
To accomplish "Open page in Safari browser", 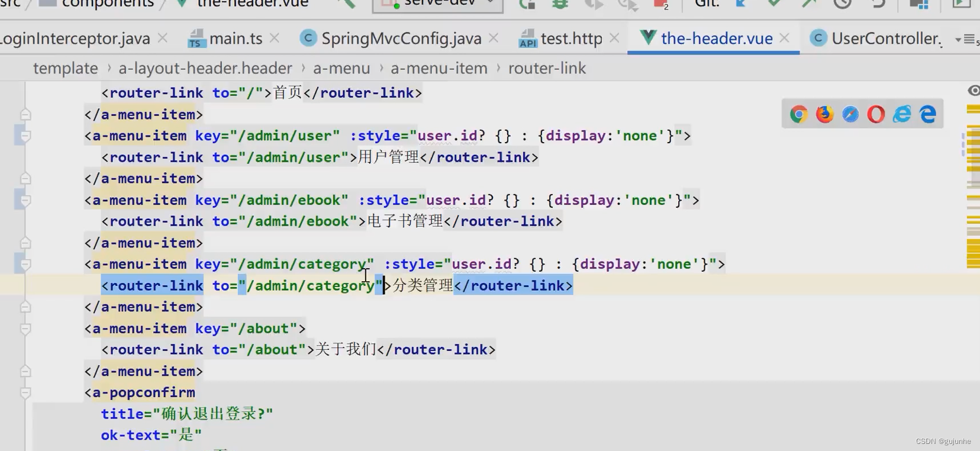I will [850, 114].
